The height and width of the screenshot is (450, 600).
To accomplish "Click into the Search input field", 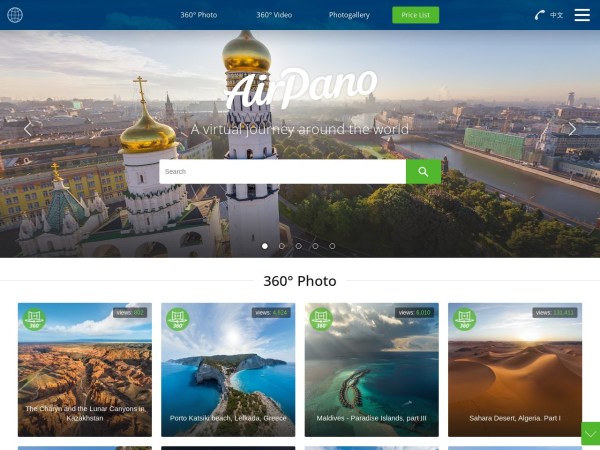I will [282, 171].
